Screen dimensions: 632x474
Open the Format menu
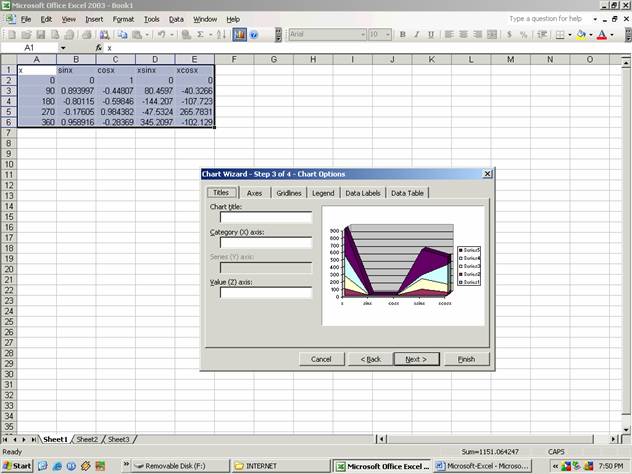123,19
